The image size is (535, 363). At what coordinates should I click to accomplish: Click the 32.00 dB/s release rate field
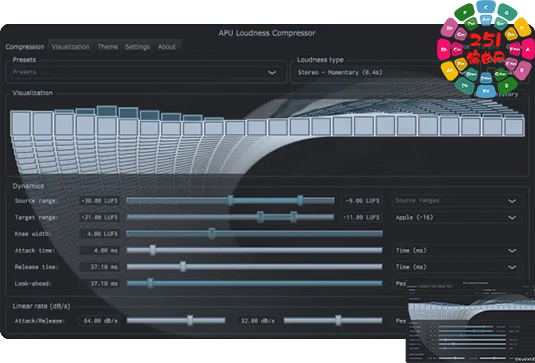point(256,321)
